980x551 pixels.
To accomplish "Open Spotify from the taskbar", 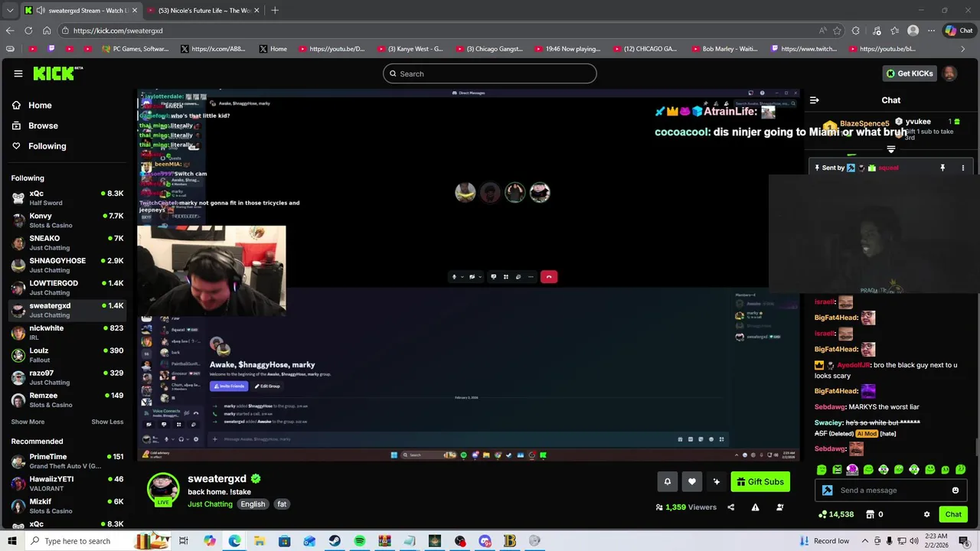I will [360, 541].
